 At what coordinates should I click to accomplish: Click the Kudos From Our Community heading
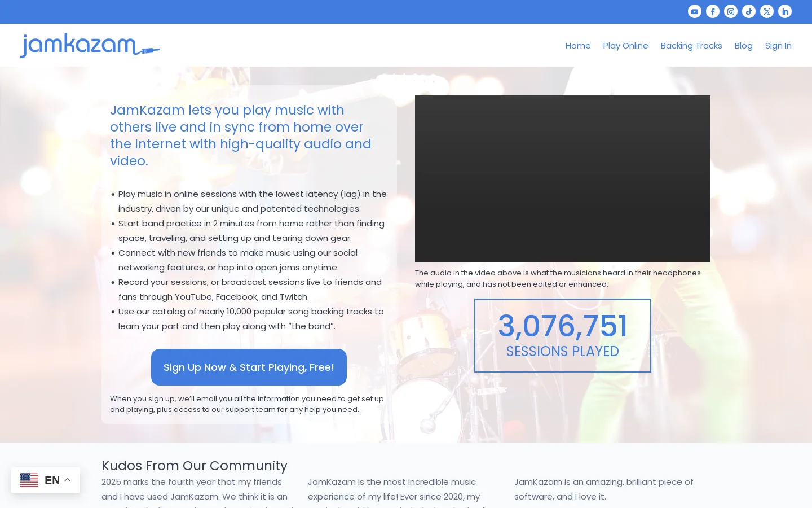pyautogui.click(x=195, y=466)
